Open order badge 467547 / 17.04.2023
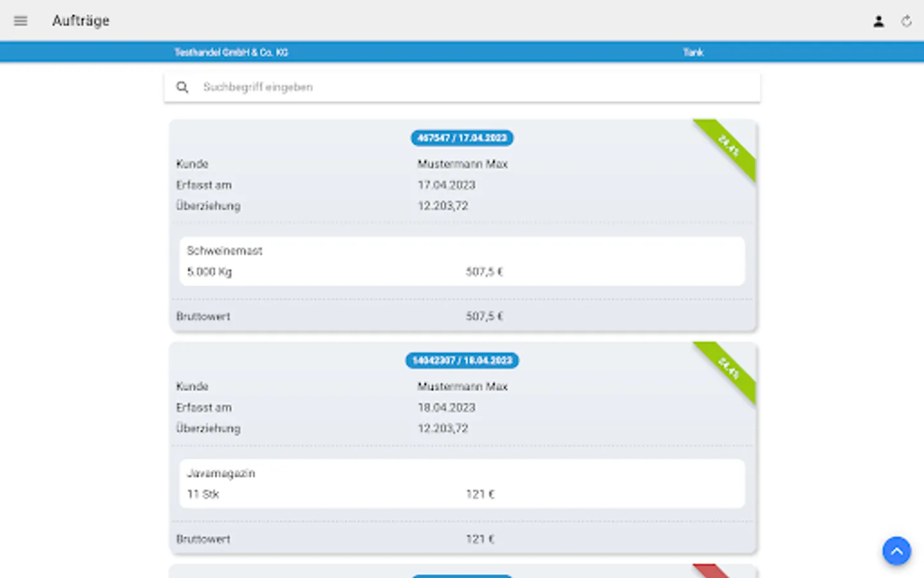The image size is (924, 578). click(x=462, y=138)
